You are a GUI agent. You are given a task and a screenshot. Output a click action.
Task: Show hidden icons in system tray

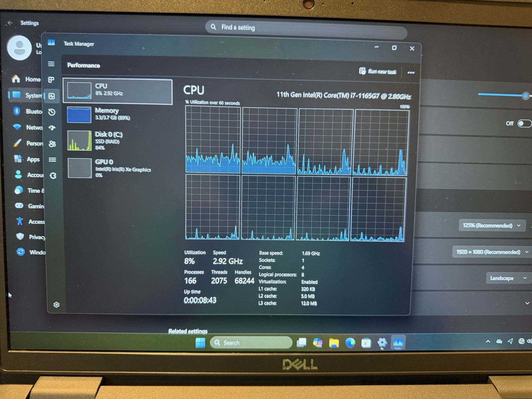(x=488, y=341)
